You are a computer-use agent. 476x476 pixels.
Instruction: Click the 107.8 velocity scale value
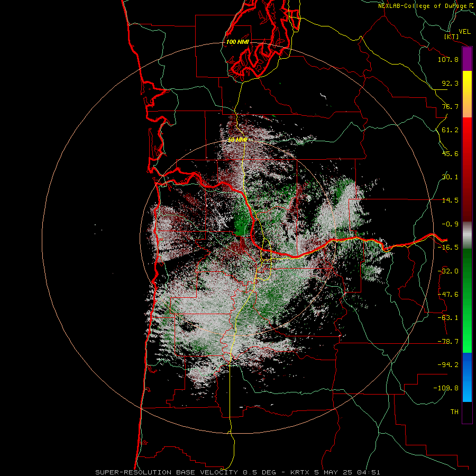[448, 59]
